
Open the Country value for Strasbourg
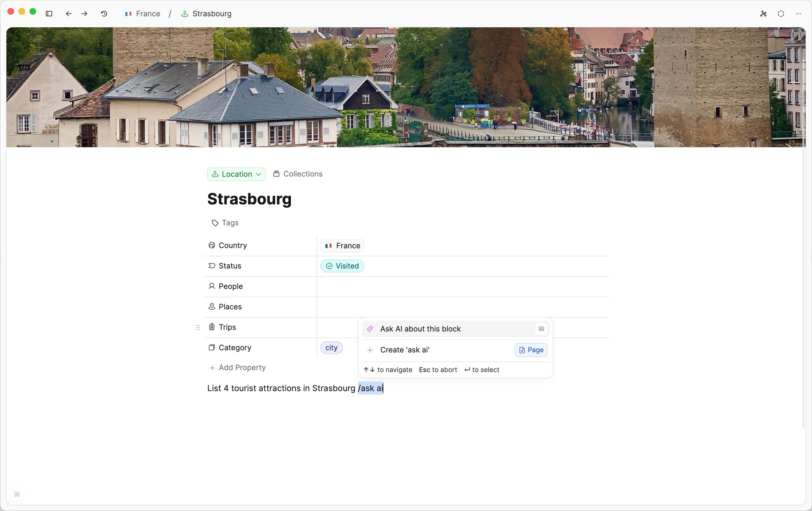[342, 246]
